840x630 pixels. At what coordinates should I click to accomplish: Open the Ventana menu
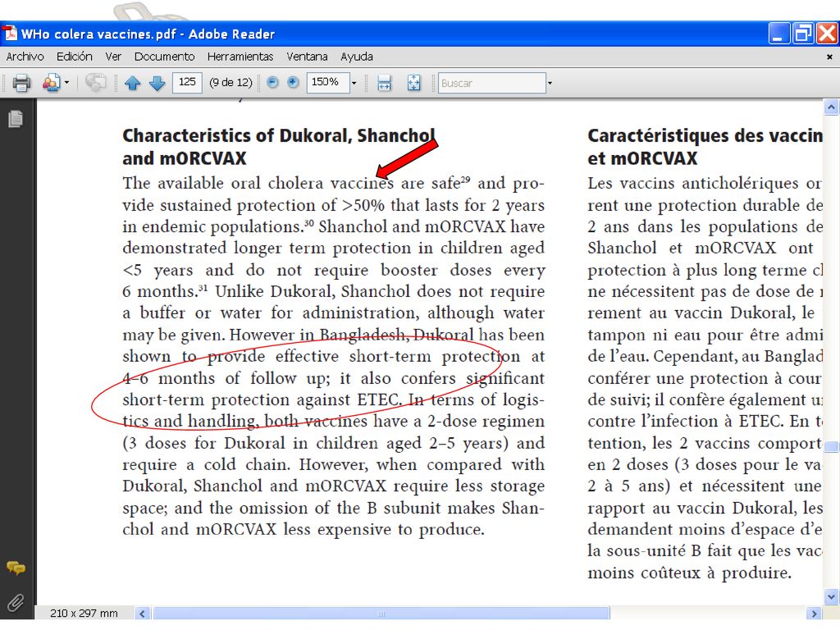(307, 57)
